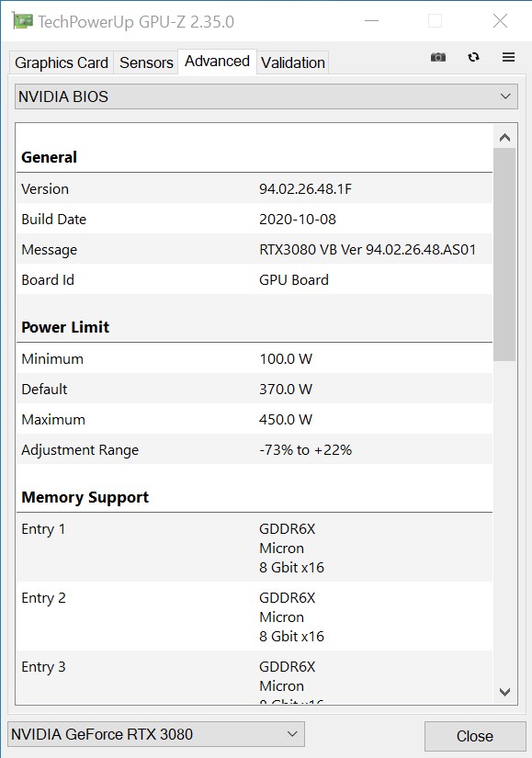This screenshot has height=758, width=532.
Task: Open the Sensors tab
Action: [x=146, y=62]
